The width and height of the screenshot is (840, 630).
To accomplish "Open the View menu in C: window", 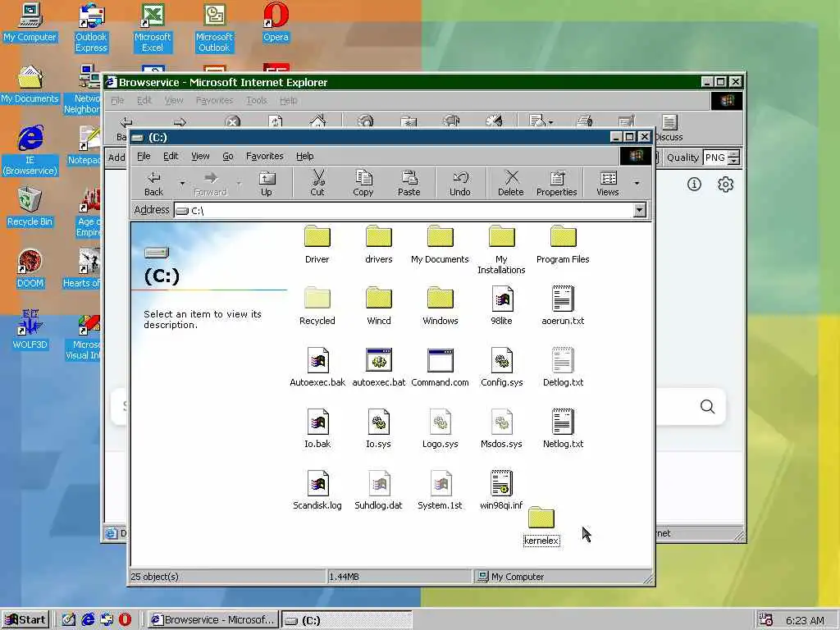I will 200,156.
